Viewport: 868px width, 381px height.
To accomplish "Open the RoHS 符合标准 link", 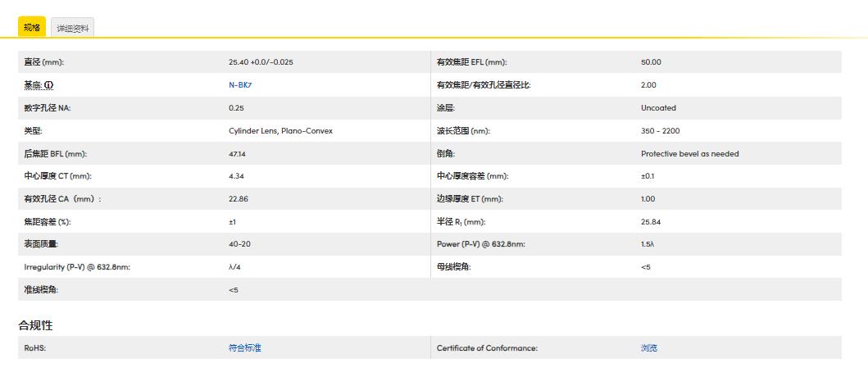I will [x=244, y=348].
